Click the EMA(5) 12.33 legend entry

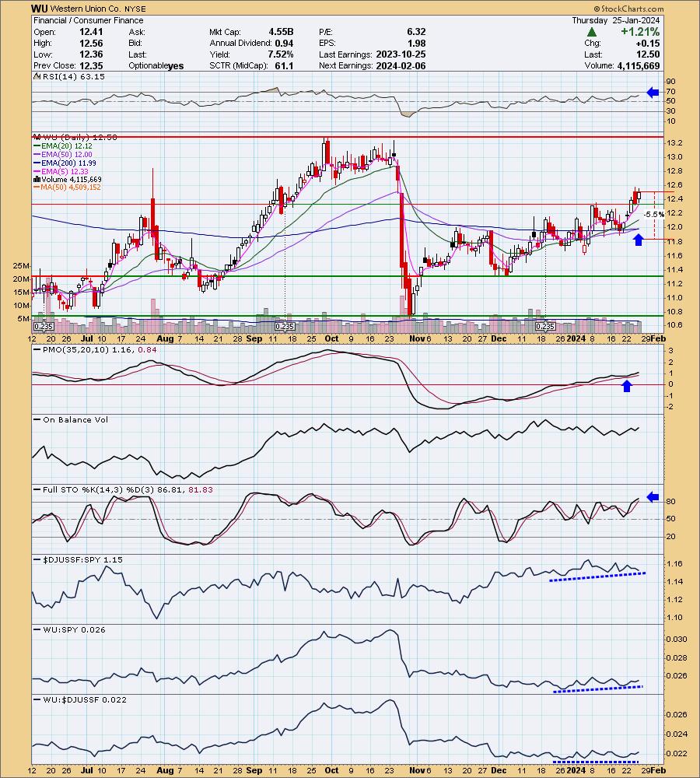tap(61, 171)
